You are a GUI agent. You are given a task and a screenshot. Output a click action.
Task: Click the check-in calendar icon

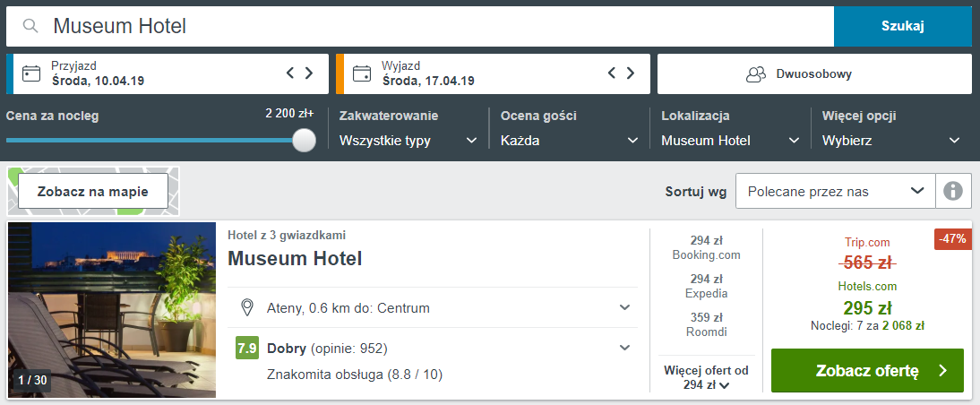pyautogui.click(x=31, y=73)
